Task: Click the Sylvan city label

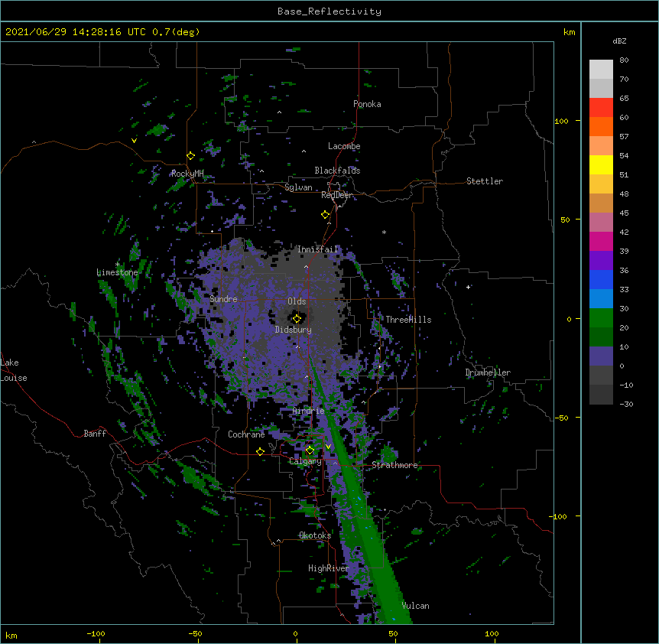Action: (x=298, y=187)
